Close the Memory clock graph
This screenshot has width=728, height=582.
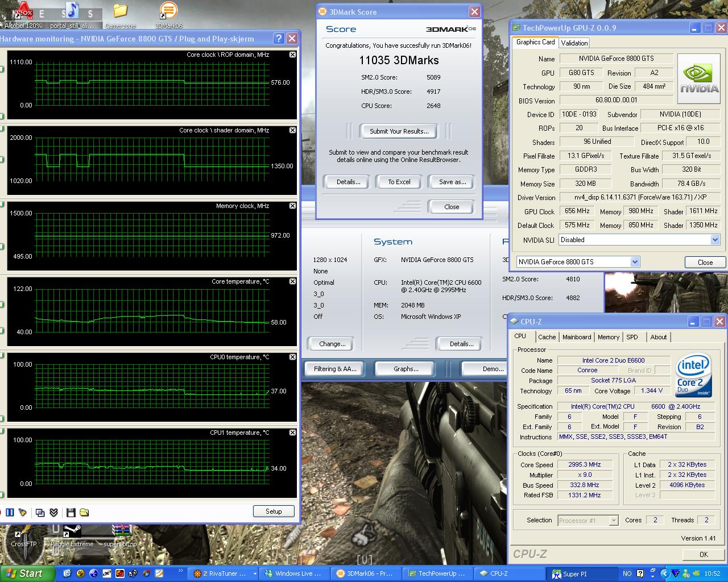pyautogui.click(x=292, y=206)
